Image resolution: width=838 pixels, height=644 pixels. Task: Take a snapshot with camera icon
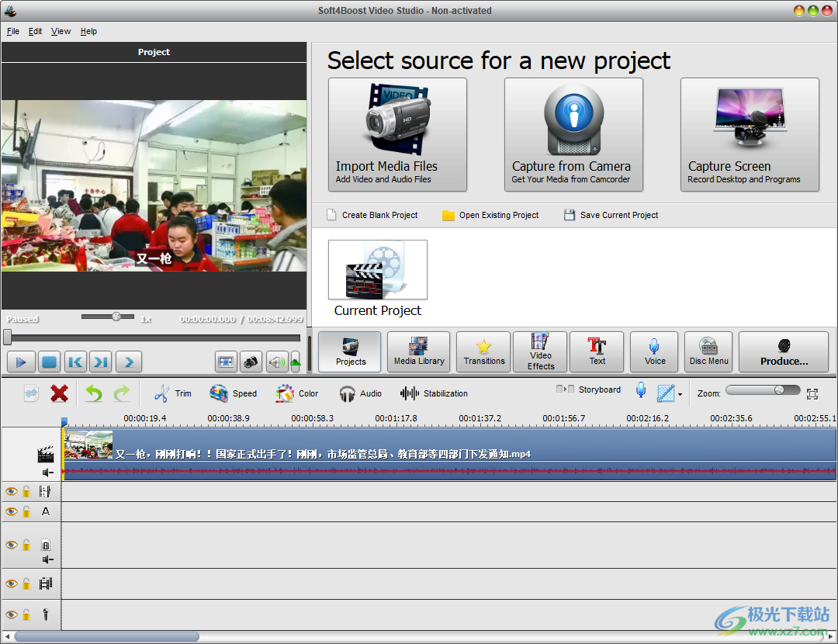click(x=251, y=362)
